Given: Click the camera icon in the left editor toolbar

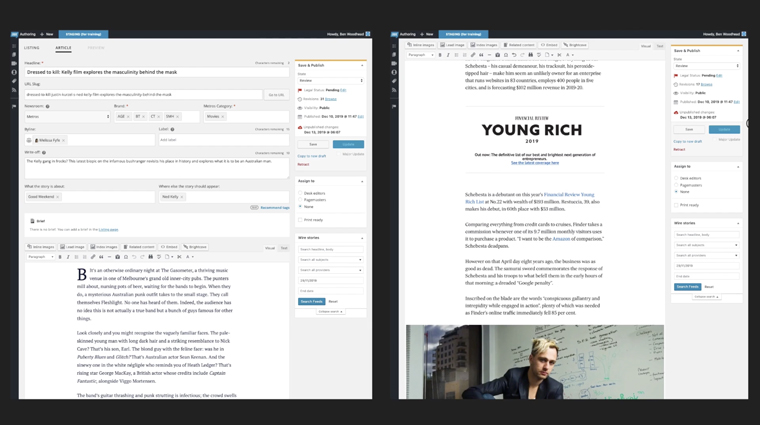Looking at the screenshot, I should click(x=118, y=257).
